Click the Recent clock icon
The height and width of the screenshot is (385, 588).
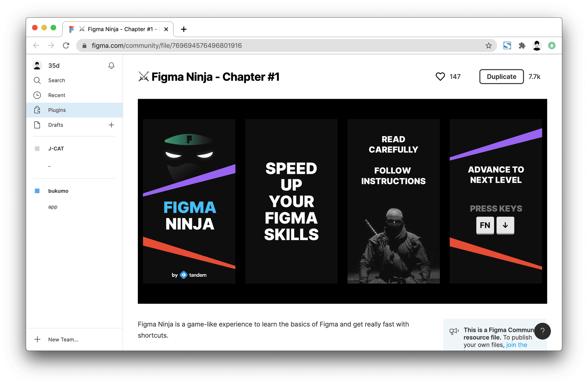click(37, 95)
